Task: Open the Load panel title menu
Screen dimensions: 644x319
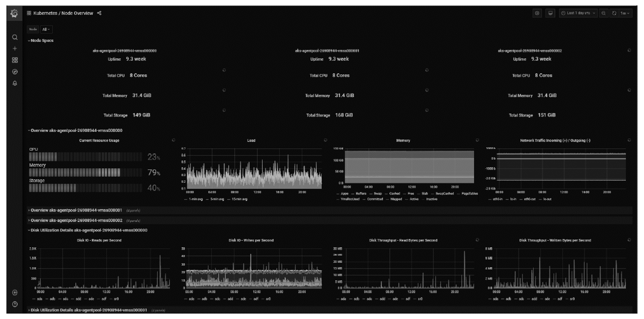Action: click(x=251, y=140)
